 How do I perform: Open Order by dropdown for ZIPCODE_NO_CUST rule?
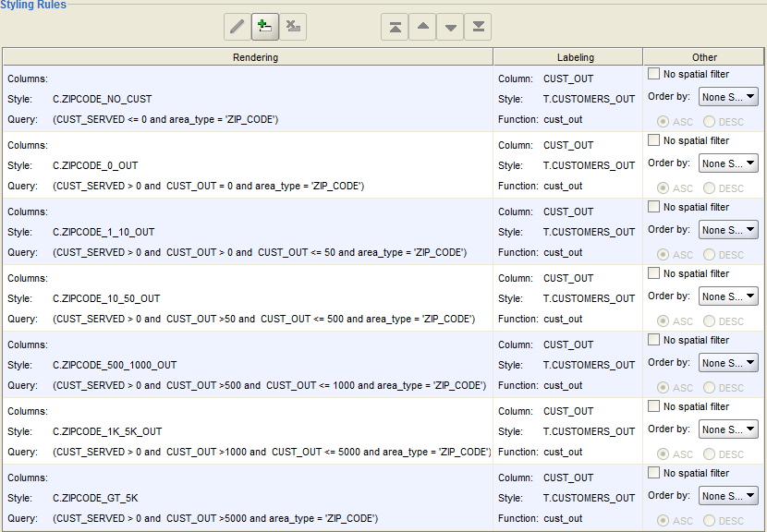point(728,97)
